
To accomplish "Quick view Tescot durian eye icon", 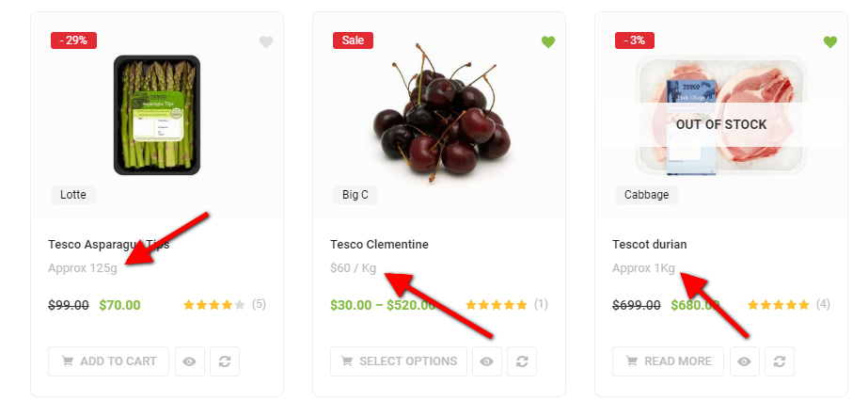I will [743, 361].
